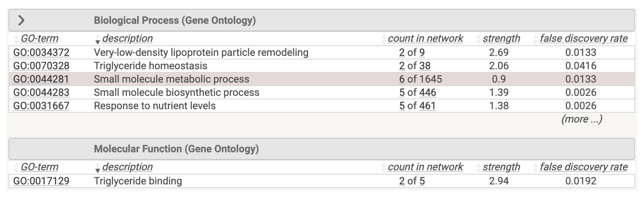This screenshot has width=644, height=197.
Task: Sort Biological Process table by strength
Action: point(501,39)
